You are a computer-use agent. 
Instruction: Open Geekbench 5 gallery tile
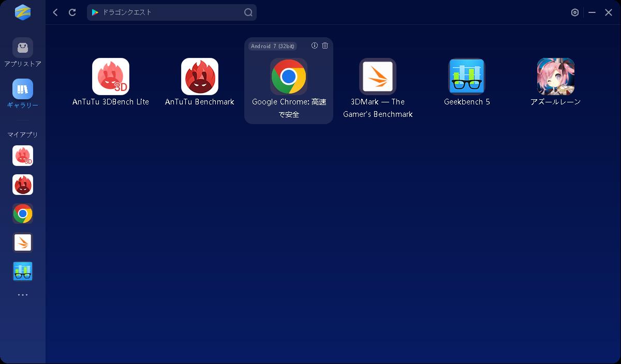467,77
